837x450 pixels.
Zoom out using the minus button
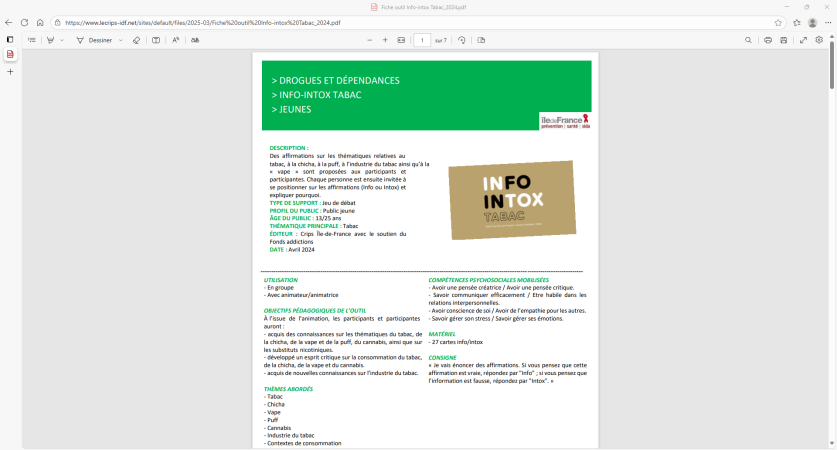(x=369, y=40)
